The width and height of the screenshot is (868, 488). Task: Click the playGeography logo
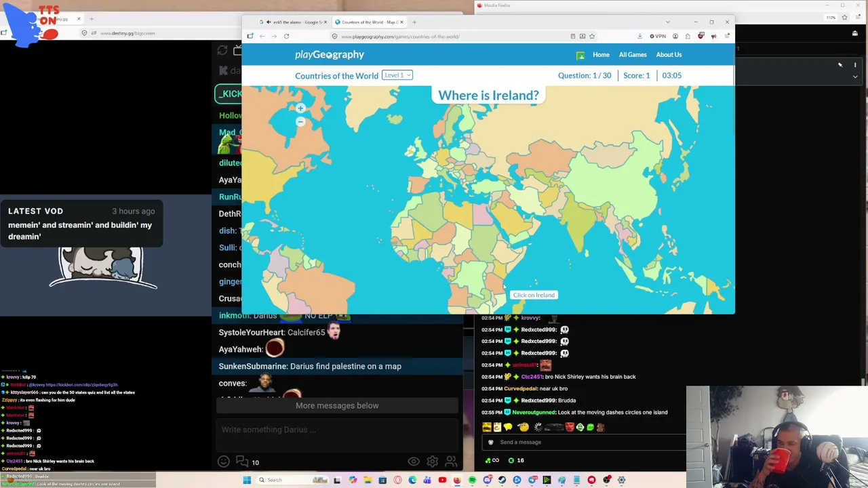(x=330, y=55)
